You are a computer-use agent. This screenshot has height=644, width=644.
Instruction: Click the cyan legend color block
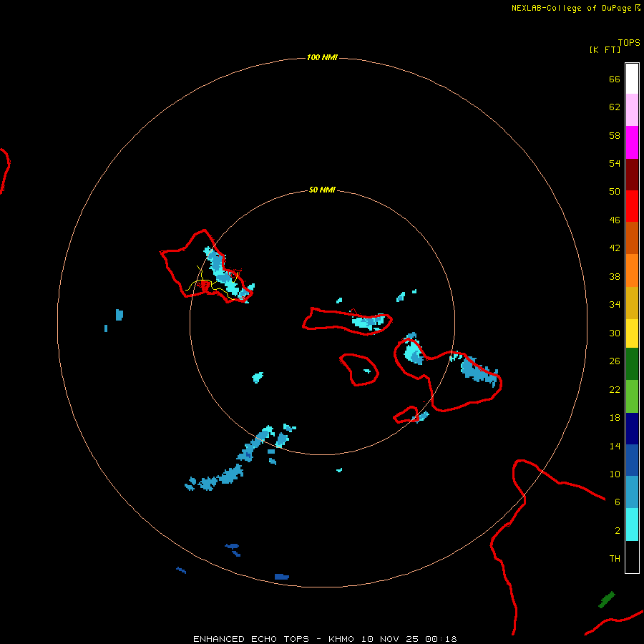coord(632,525)
